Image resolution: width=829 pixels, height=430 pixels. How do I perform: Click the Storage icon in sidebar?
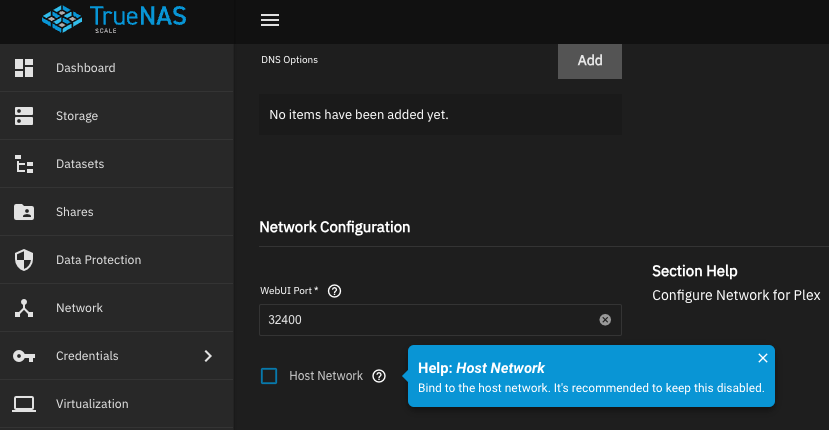[x=24, y=116]
